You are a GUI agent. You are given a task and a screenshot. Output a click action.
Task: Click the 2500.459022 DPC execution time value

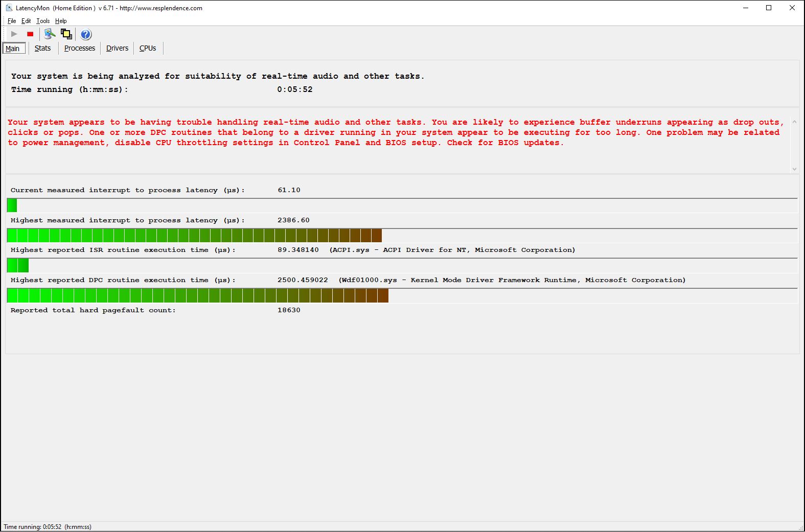click(303, 280)
